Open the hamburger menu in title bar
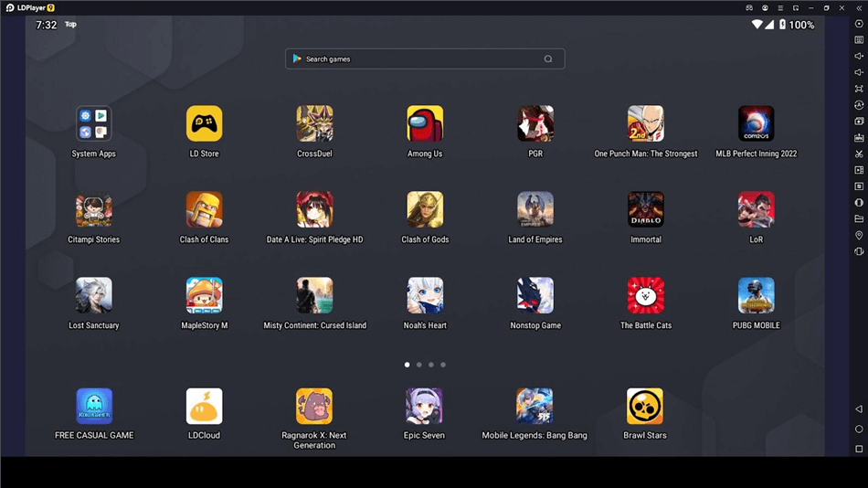868x488 pixels. [780, 8]
